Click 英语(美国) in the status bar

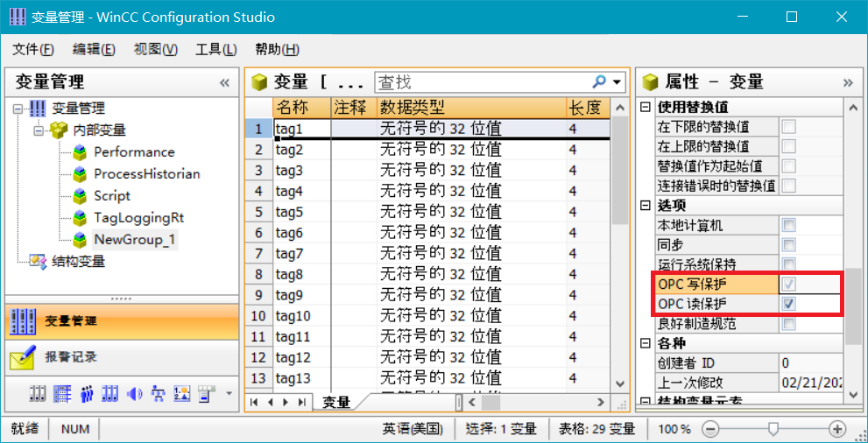pos(413,429)
